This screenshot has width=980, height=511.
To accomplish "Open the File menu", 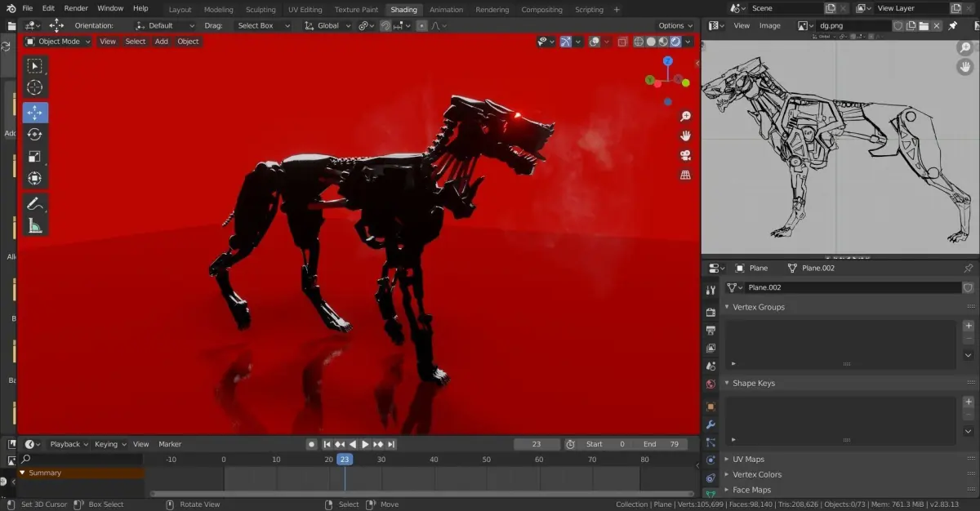I will (28, 8).
